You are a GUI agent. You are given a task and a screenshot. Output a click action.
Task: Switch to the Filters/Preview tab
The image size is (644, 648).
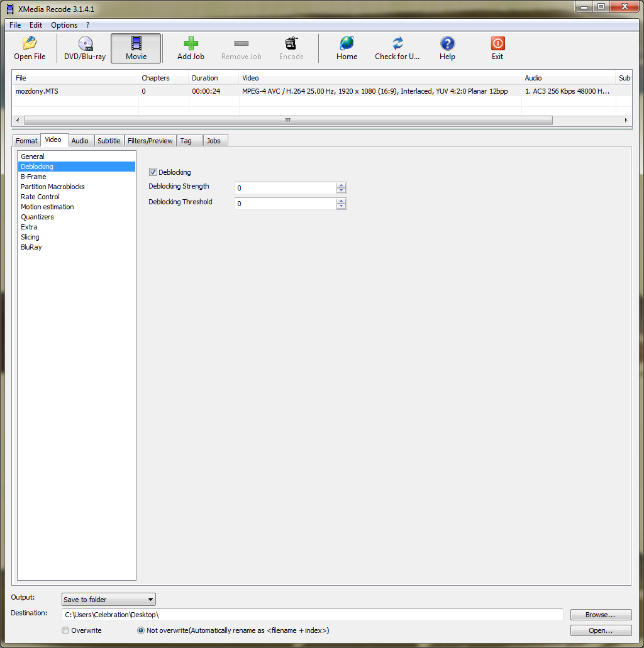150,141
